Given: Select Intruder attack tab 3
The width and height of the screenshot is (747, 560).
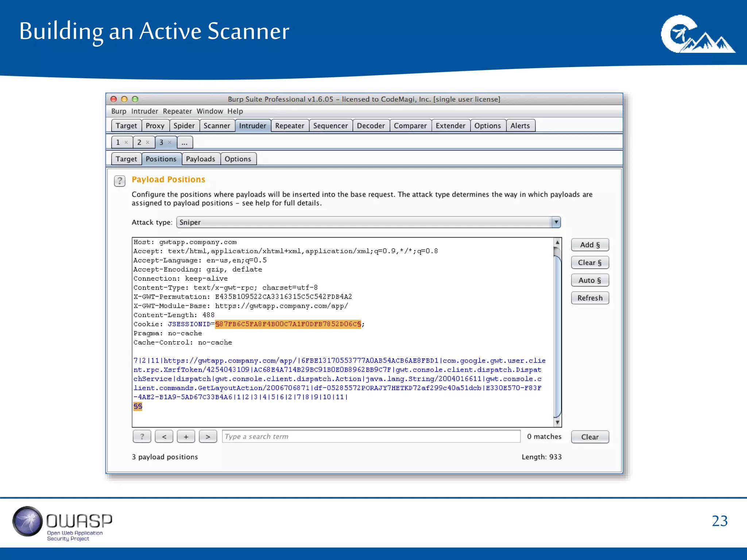Looking at the screenshot, I should tap(161, 142).
